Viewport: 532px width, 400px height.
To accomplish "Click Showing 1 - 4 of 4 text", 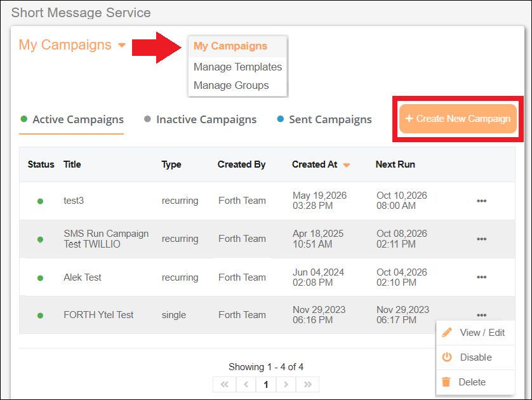I will click(266, 367).
